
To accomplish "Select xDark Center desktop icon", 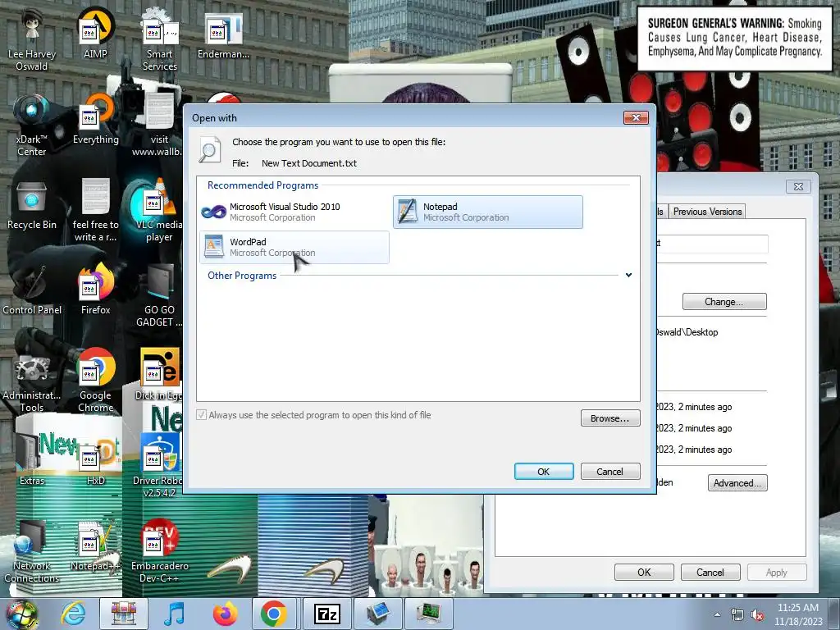I will [x=32, y=126].
